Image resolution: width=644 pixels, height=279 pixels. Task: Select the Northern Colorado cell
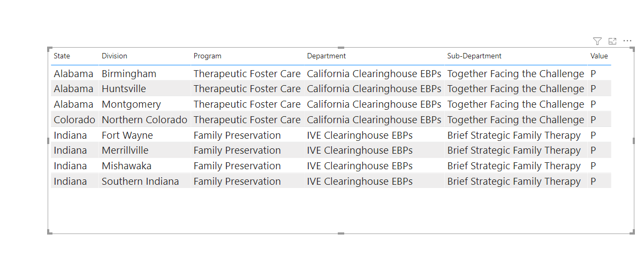pos(145,119)
